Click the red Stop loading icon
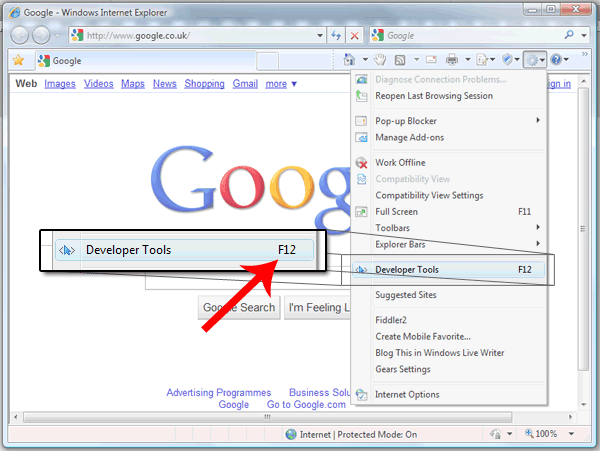Screen dimensions: 600x451 click(x=355, y=36)
